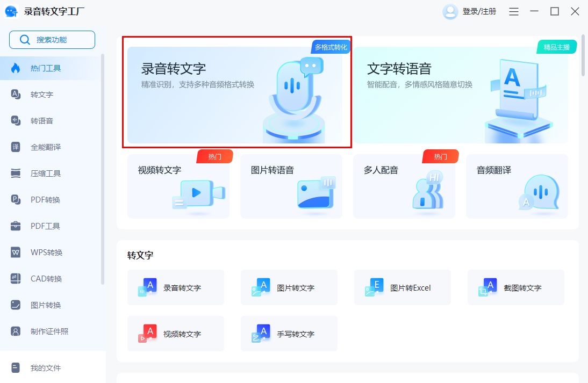The height and width of the screenshot is (383, 588).
Task: Click the search magnifier icon
Action: tap(25, 40)
